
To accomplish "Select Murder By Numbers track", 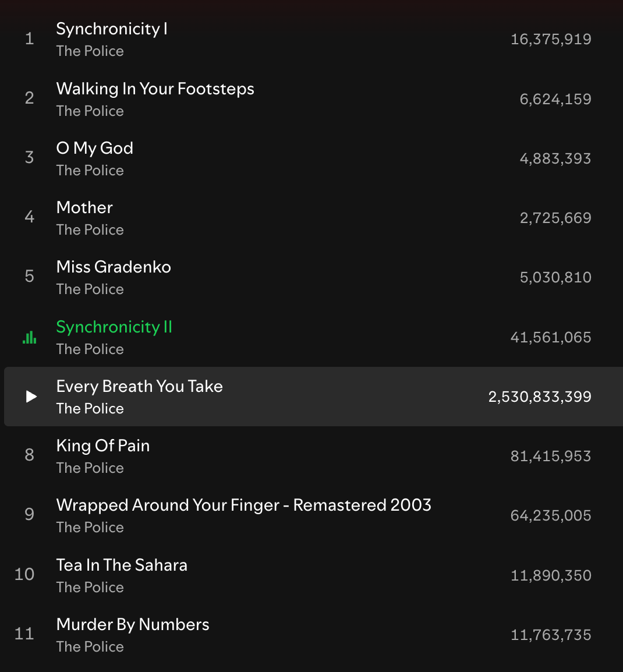I will point(133,625).
